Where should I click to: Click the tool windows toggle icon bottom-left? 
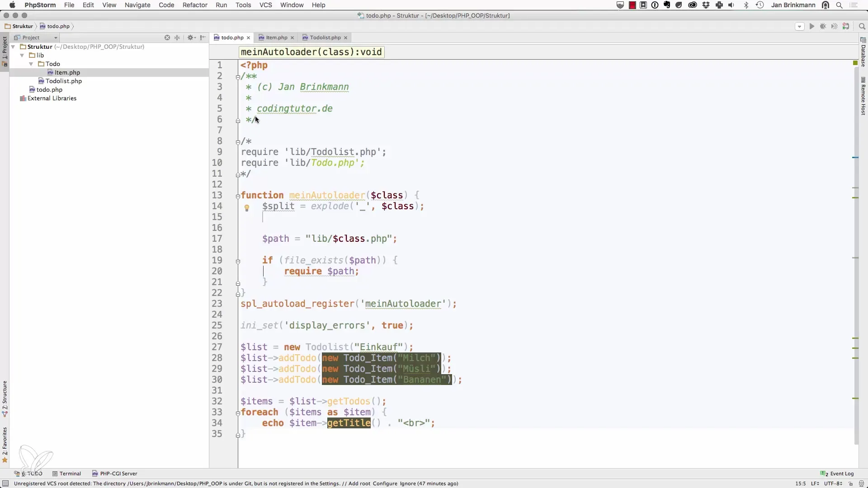[5, 483]
